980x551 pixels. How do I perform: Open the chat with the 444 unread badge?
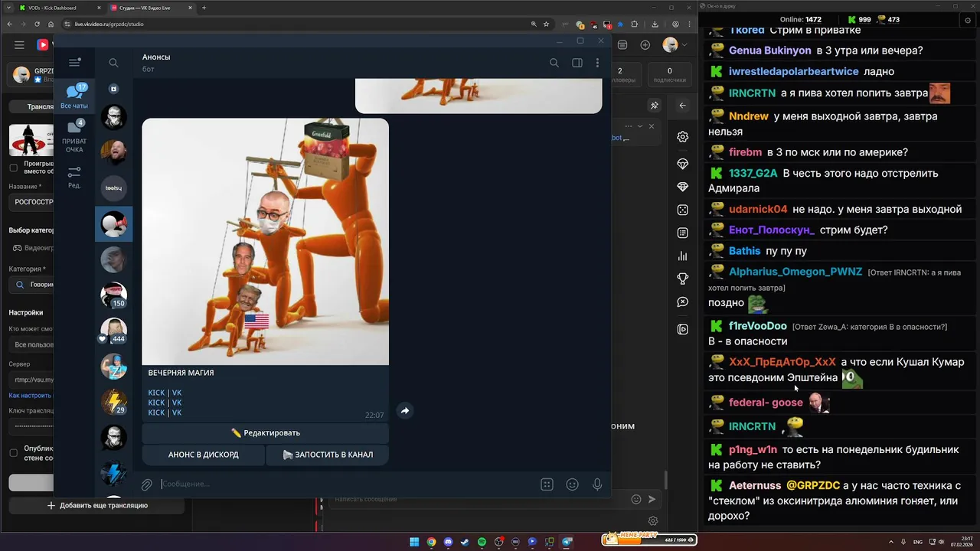[x=113, y=331]
